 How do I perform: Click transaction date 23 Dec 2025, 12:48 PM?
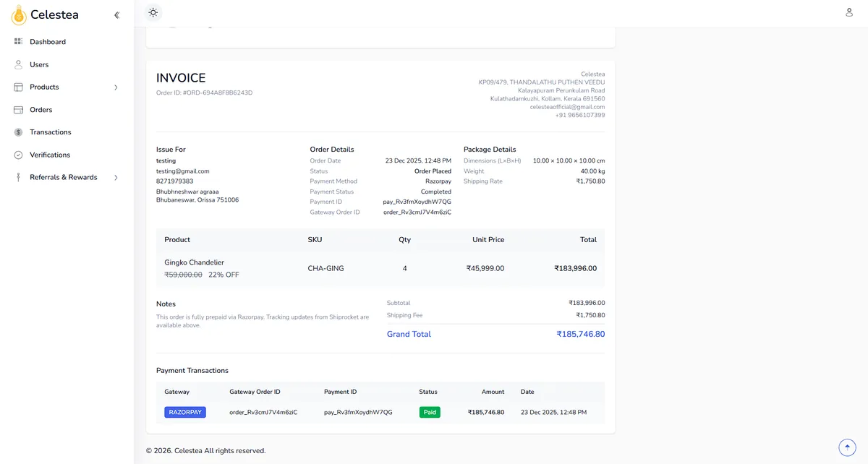pos(553,412)
